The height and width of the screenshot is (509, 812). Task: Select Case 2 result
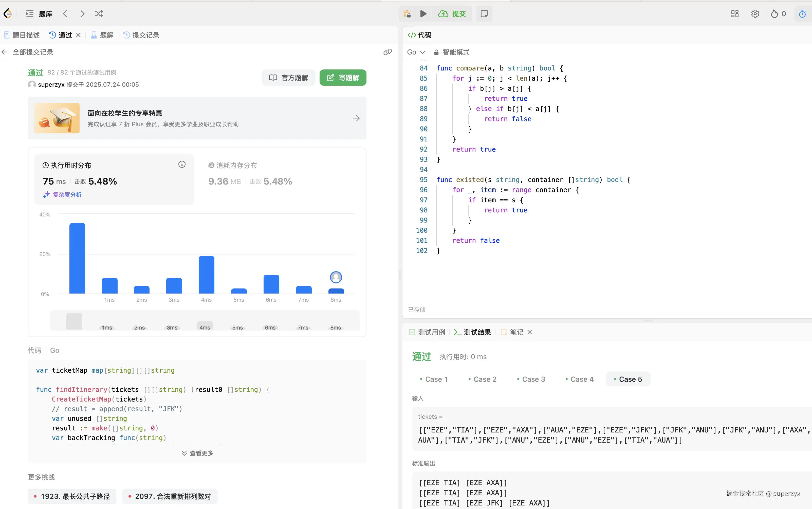point(482,379)
